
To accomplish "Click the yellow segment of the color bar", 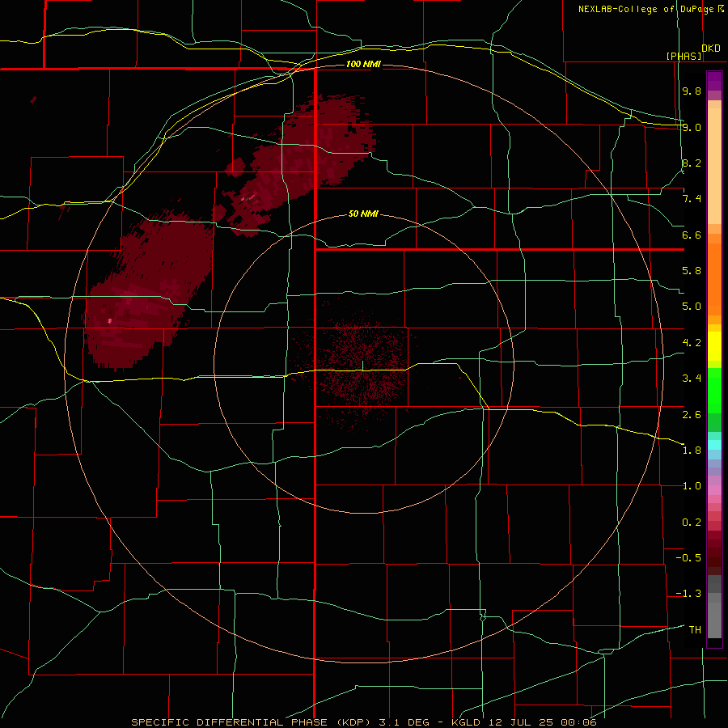I will click(714, 346).
